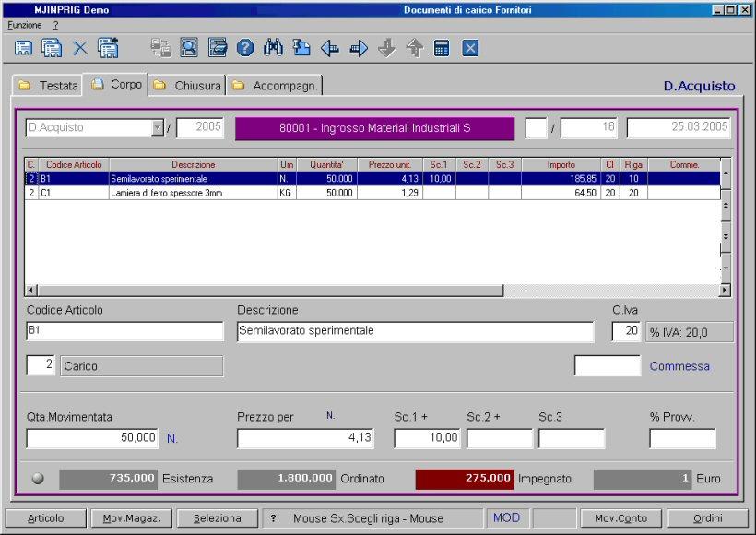Viewport: 756px width, 535px height.
Task: Click the Articolo button
Action: [46, 518]
